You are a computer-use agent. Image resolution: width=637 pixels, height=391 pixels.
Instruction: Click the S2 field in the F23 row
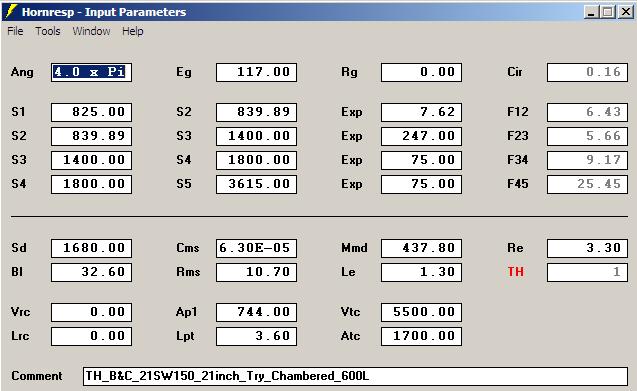point(91,136)
